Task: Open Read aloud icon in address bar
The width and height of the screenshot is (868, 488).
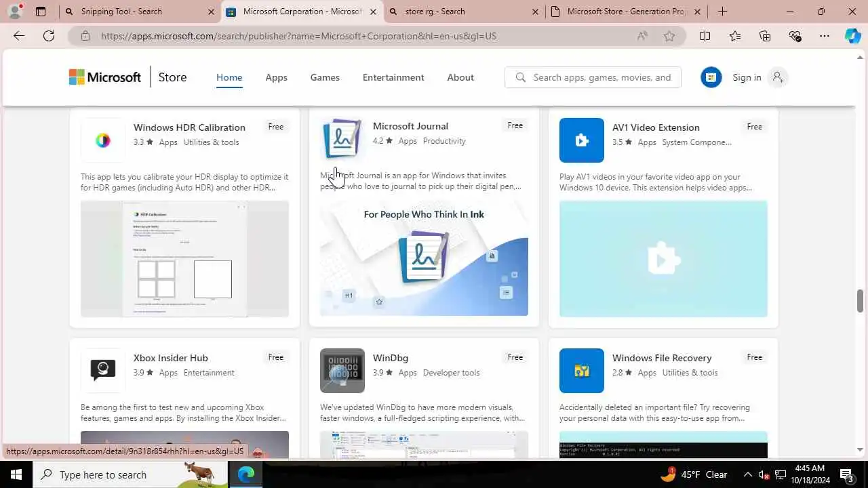Action: coord(642,36)
